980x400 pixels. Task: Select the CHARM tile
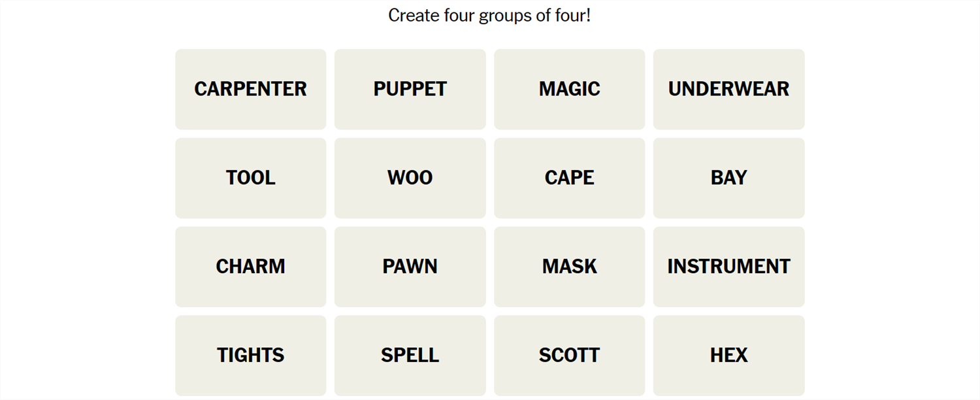pos(250,267)
